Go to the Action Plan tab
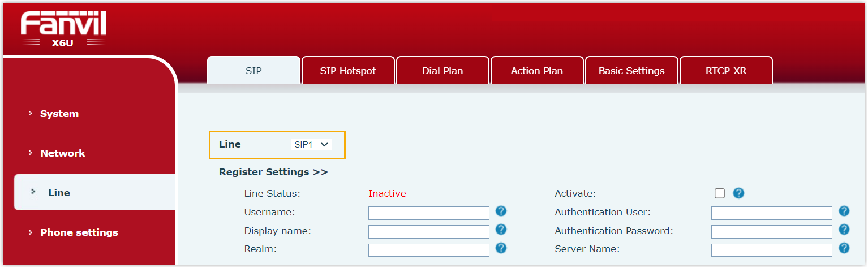This screenshot has height=268, width=868. (536, 71)
